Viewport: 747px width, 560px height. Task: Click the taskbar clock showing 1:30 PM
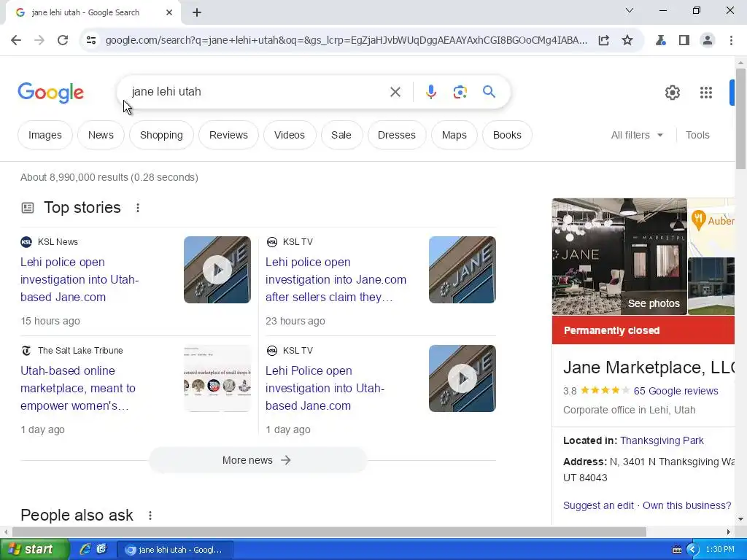coord(720,550)
